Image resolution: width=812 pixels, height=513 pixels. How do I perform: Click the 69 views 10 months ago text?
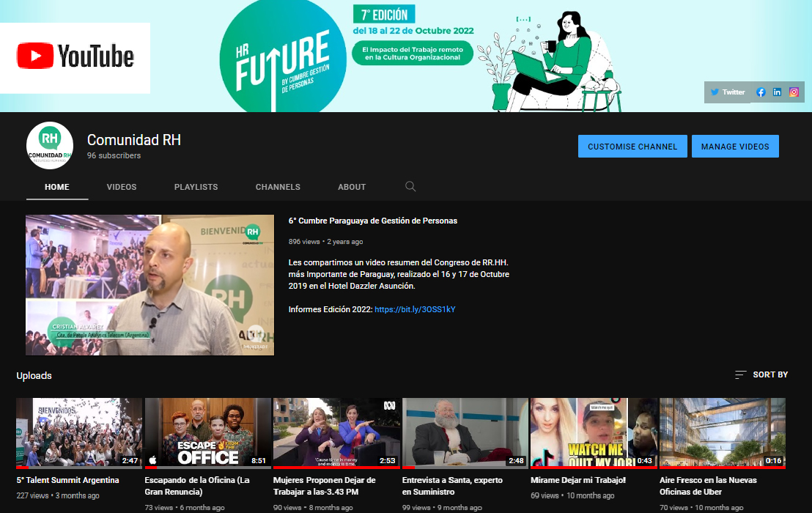pos(573,495)
